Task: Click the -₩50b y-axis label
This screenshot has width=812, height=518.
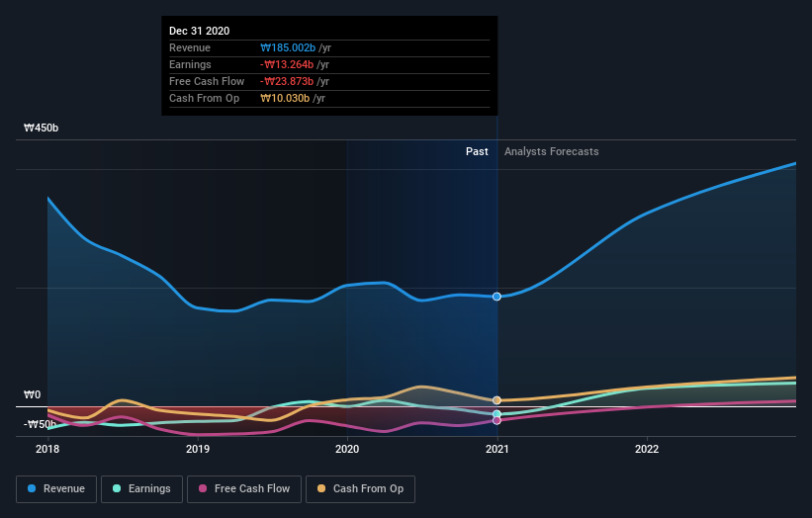Action: (40, 424)
